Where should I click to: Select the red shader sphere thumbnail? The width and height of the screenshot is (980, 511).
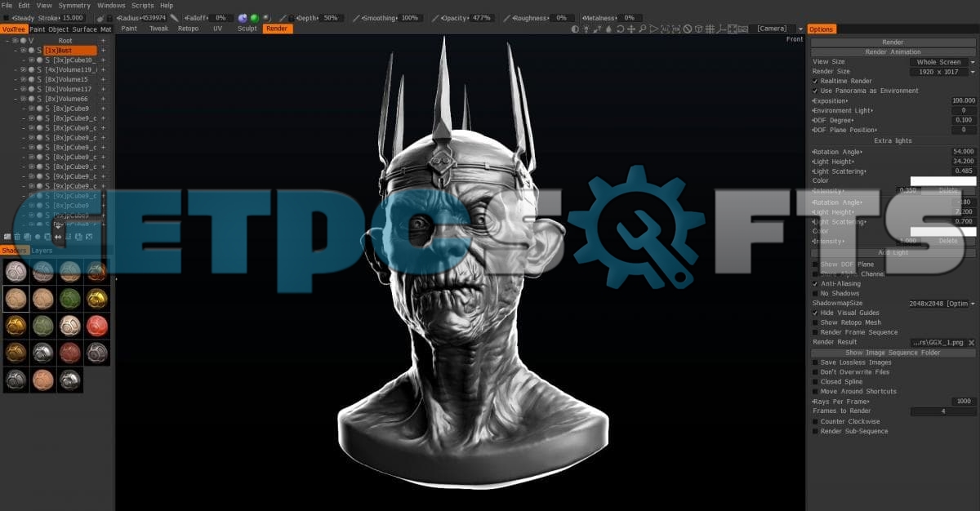(97, 326)
